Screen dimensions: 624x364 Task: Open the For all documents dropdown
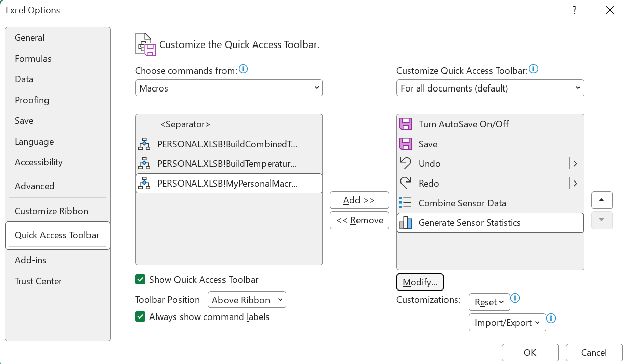pos(490,88)
